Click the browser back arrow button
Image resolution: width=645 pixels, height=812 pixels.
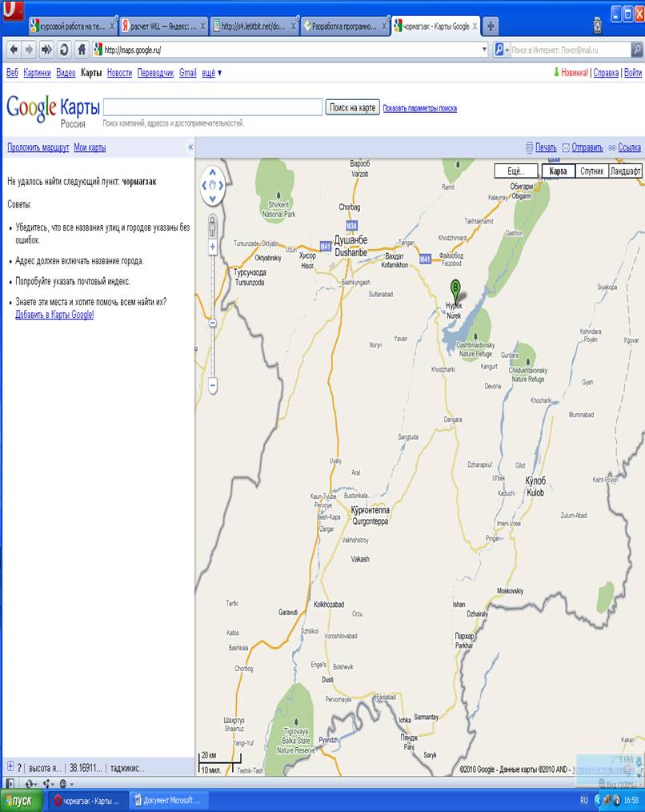(x=13, y=50)
